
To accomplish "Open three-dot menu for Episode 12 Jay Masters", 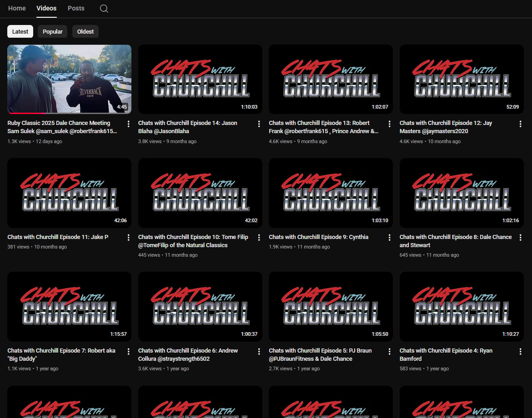I will click(521, 124).
